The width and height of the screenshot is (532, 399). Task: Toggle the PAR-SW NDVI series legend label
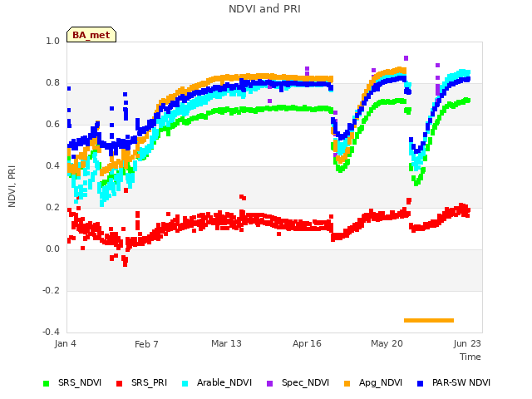pyautogui.click(x=461, y=382)
